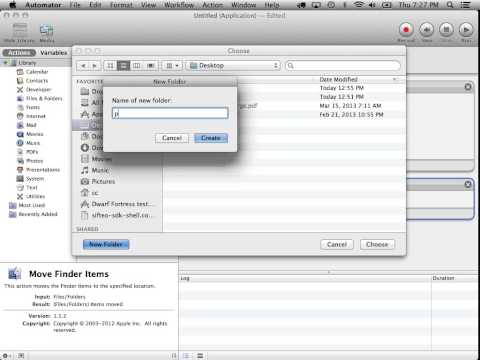This screenshot has height=360, width=480.
Task: Select icon view in file dialog
Action: click(110, 66)
